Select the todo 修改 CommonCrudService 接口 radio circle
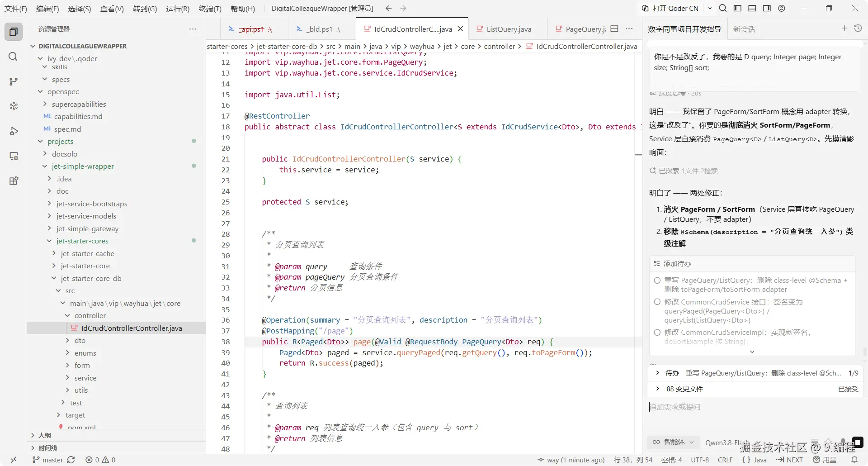The image size is (868, 466). click(657, 302)
